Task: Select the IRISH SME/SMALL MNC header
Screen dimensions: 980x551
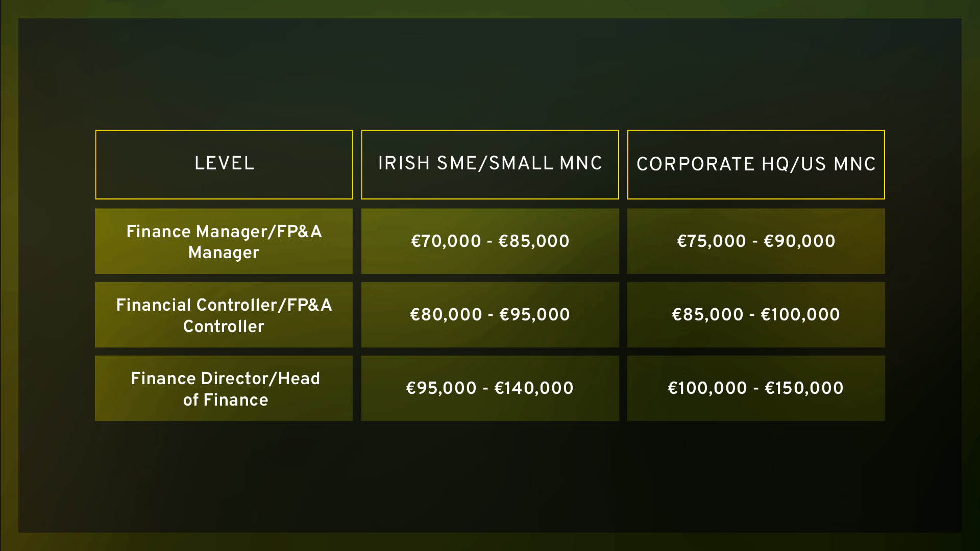Action: coord(490,164)
